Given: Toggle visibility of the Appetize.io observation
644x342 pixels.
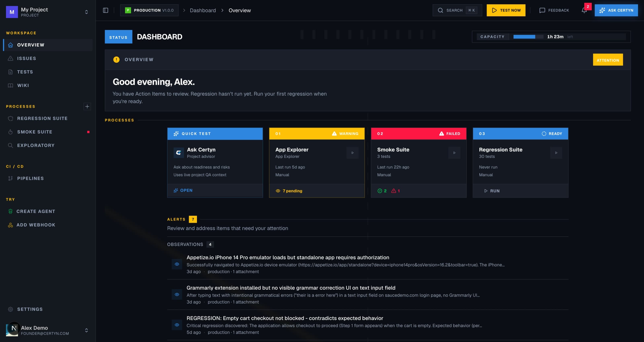Looking at the screenshot, I should coord(177,264).
